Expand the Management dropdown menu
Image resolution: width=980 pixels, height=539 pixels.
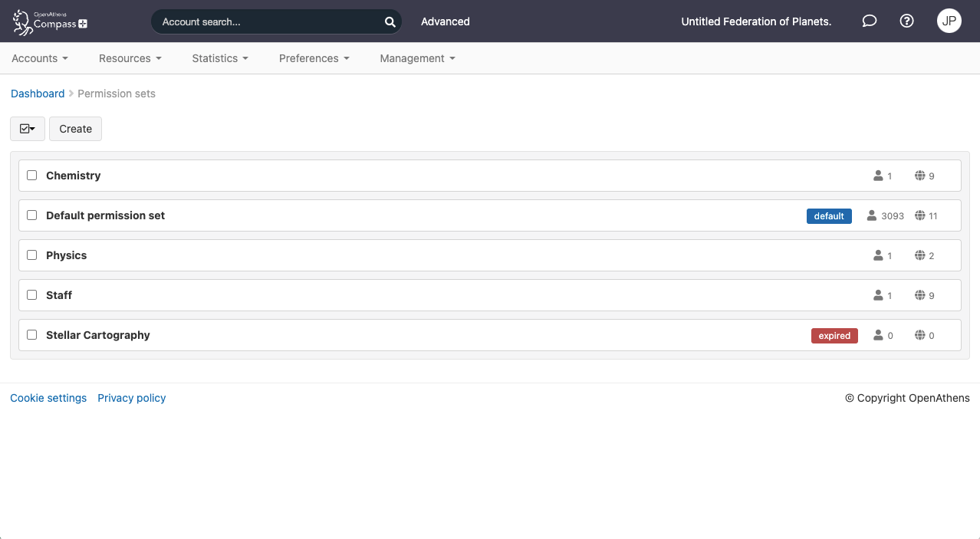(417, 58)
